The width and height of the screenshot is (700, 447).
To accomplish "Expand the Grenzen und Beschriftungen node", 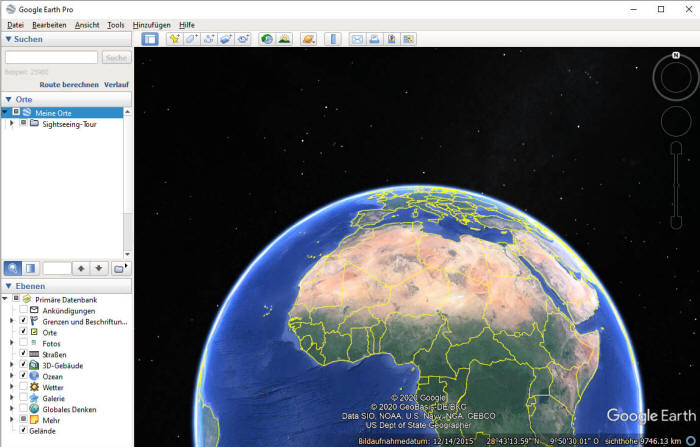I will click(12, 321).
